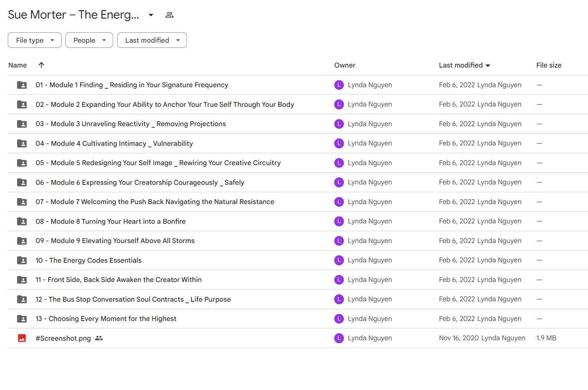This screenshot has height=390, width=588.
Task: Click folder icon for 09 - Module 9
Action: coord(22,241)
